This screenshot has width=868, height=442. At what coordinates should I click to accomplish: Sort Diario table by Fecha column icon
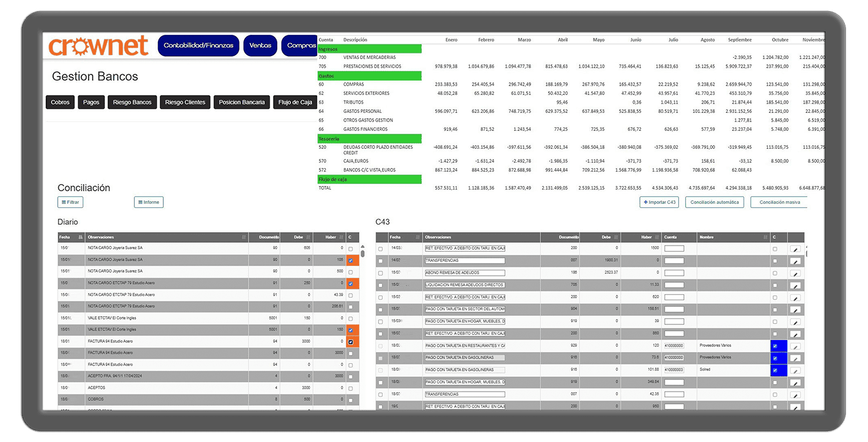(80, 237)
